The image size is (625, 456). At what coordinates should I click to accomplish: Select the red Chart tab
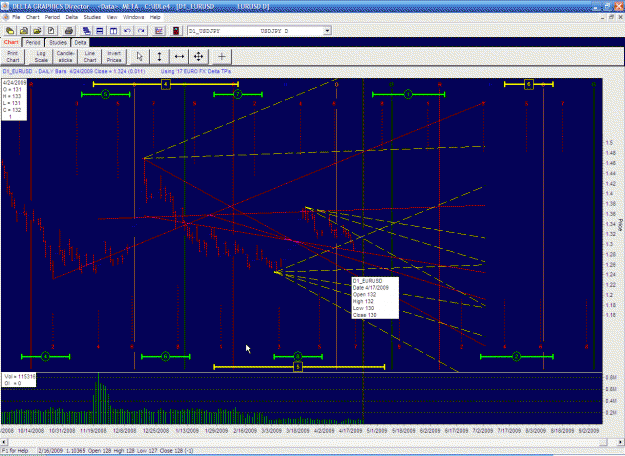[11, 42]
